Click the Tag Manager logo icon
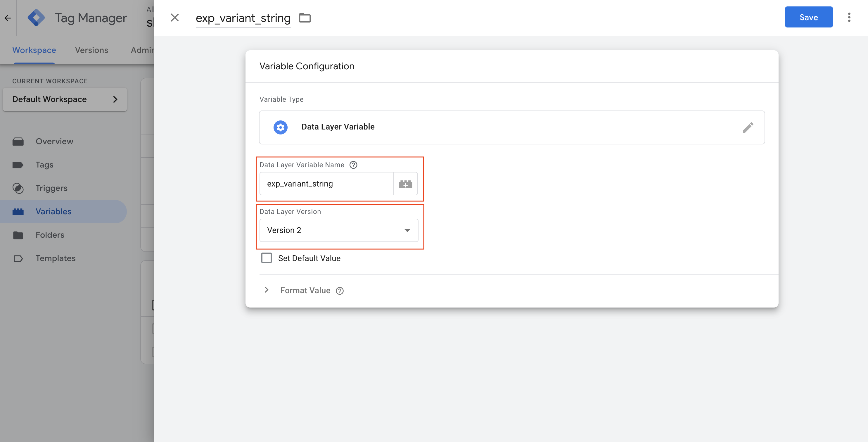The height and width of the screenshot is (442, 868). 36,18
